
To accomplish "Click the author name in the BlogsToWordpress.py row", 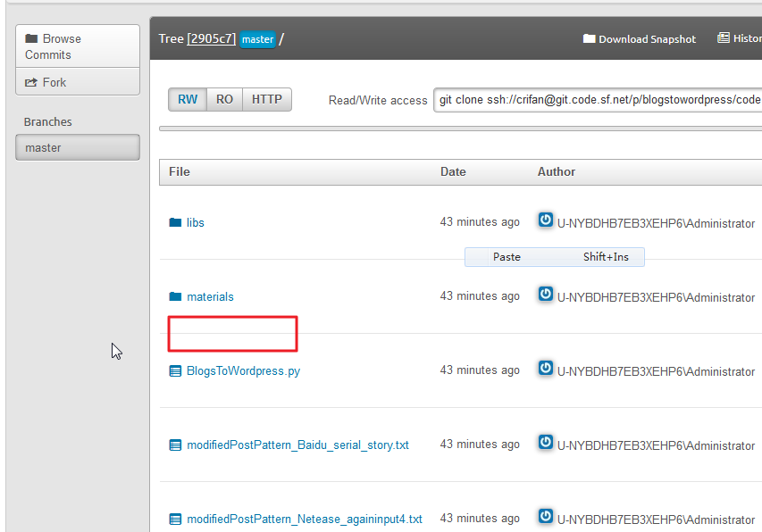I will (656, 372).
